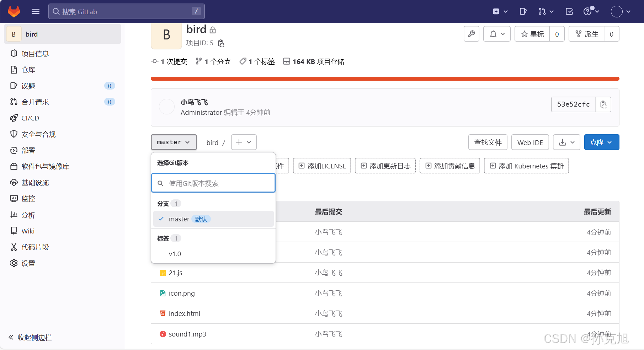Open 基础设施 in sidebar

tap(35, 183)
